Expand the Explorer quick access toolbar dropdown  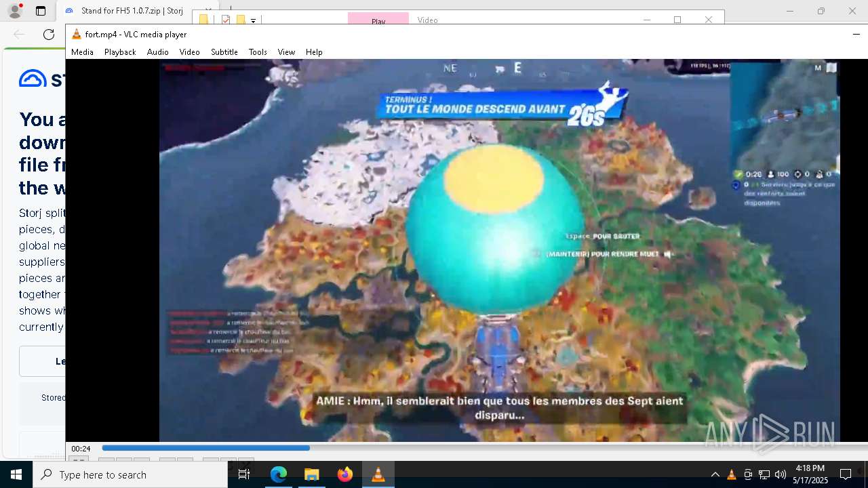(253, 21)
